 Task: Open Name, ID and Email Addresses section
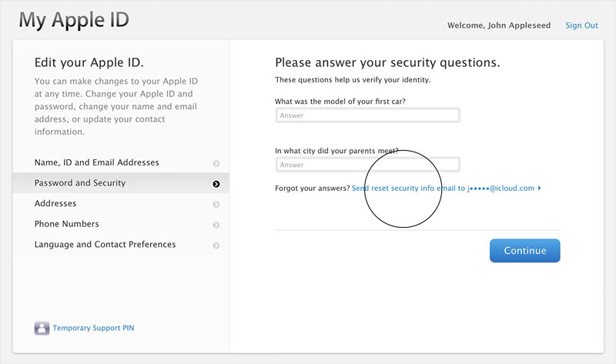click(x=96, y=163)
